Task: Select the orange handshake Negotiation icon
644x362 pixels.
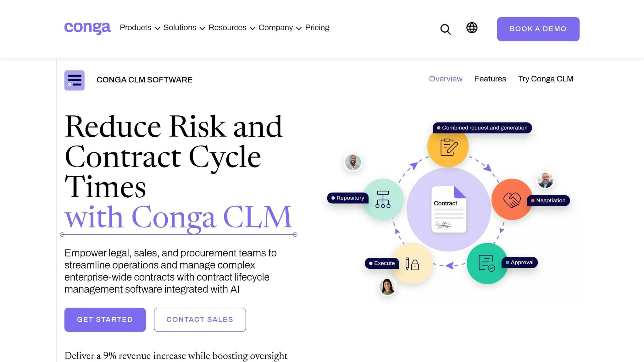Action: (512, 199)
